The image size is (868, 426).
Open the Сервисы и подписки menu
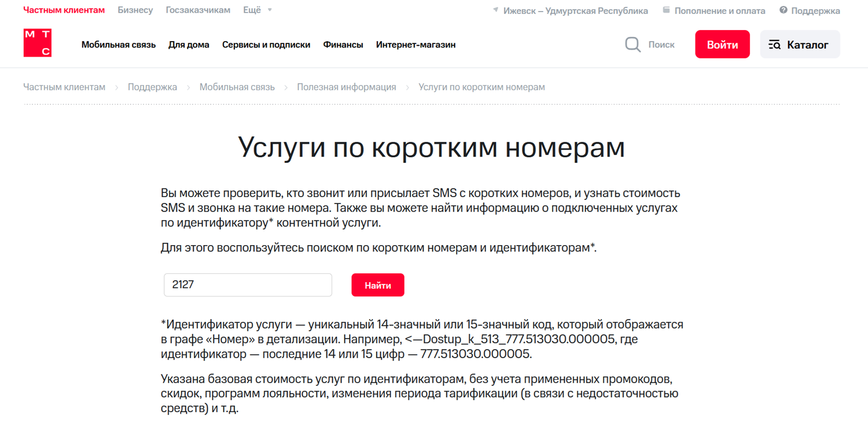click(266, 45)
